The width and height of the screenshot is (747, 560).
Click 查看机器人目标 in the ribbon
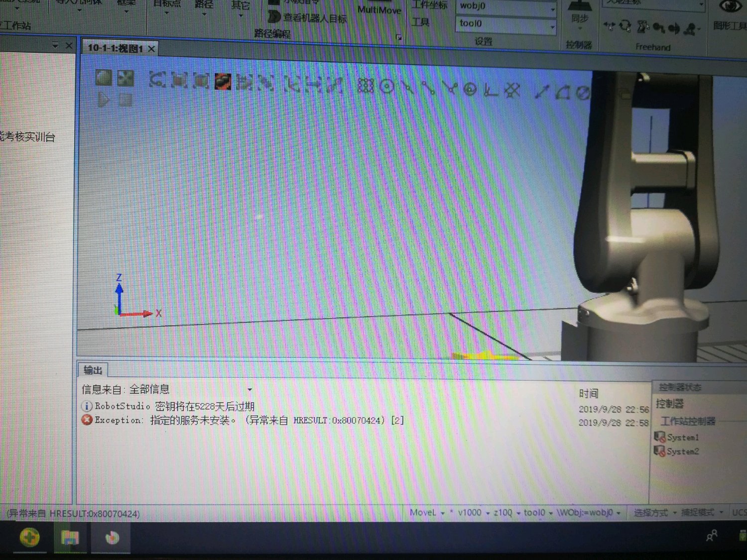point(307,18)
